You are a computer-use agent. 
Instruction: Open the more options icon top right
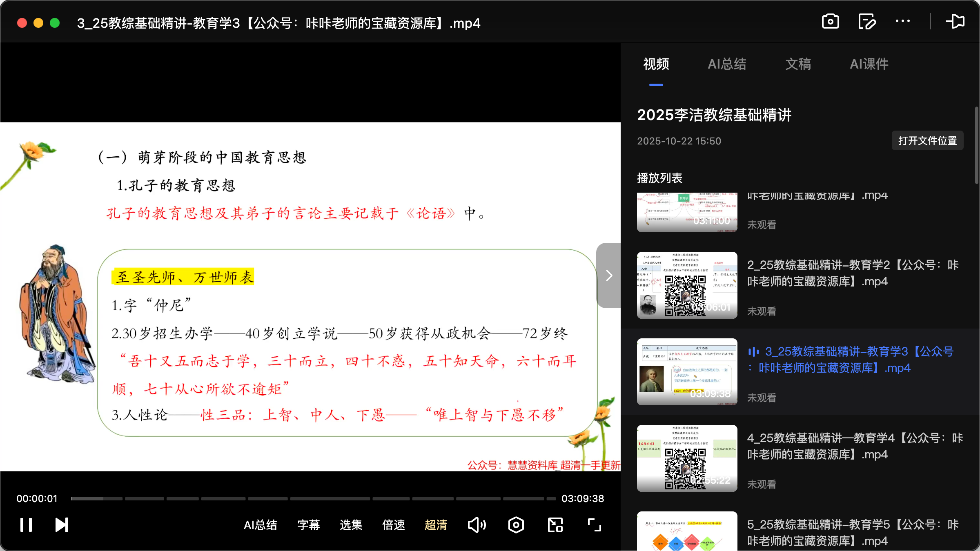pyautogui.click(x=902, y=21)
